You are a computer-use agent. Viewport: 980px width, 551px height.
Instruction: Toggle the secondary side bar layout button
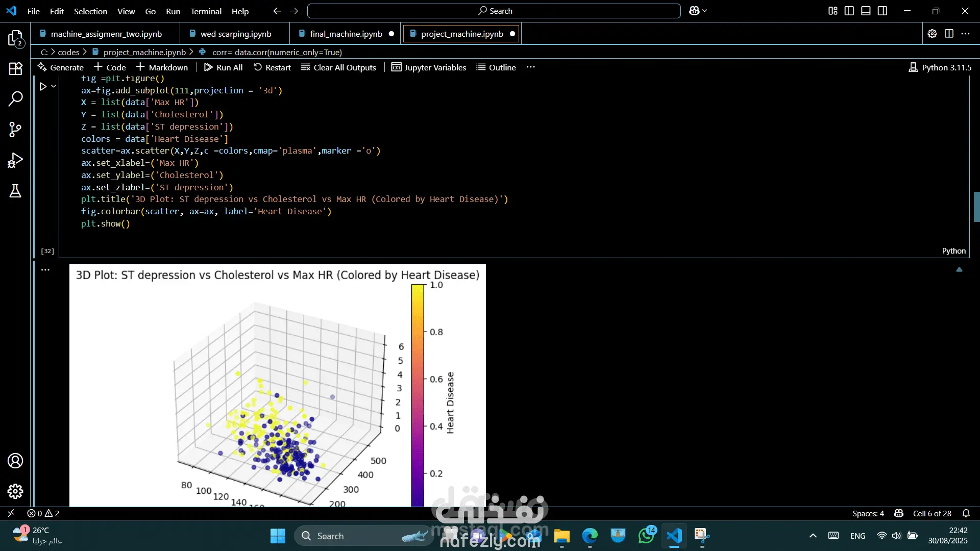pos(883,11)
